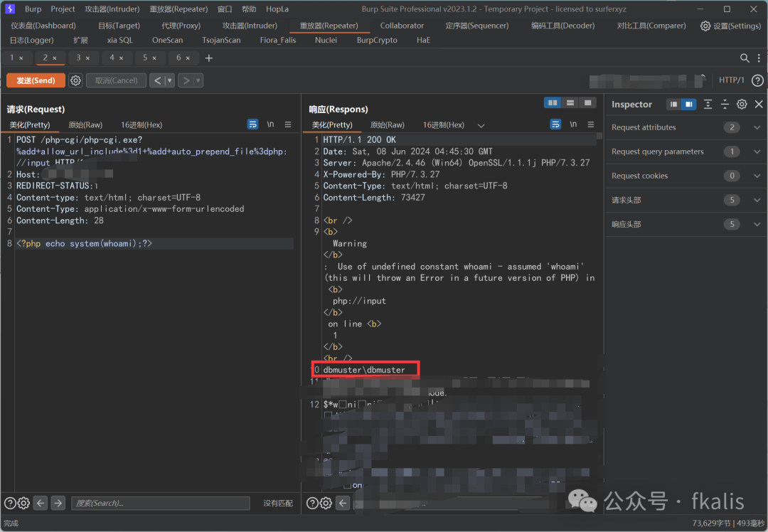Select side-by-side layout view
Viewport: 768px width, 532px height.
click(x=553, y=103)
